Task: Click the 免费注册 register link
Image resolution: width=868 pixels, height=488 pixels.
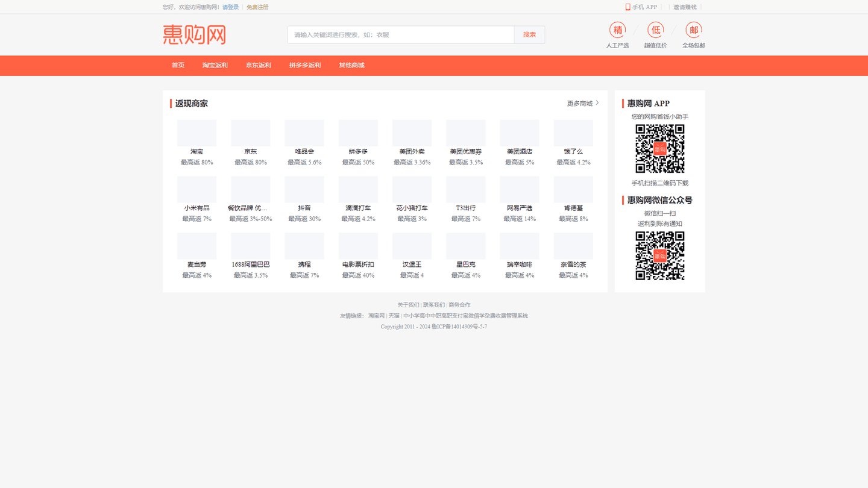Action: [x=257, y=7]
